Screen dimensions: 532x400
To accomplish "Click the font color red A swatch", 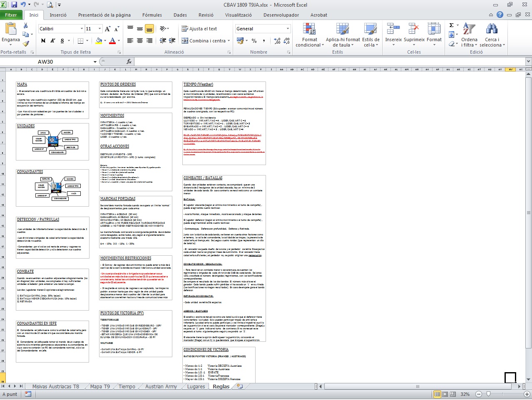I will [112, 41].
